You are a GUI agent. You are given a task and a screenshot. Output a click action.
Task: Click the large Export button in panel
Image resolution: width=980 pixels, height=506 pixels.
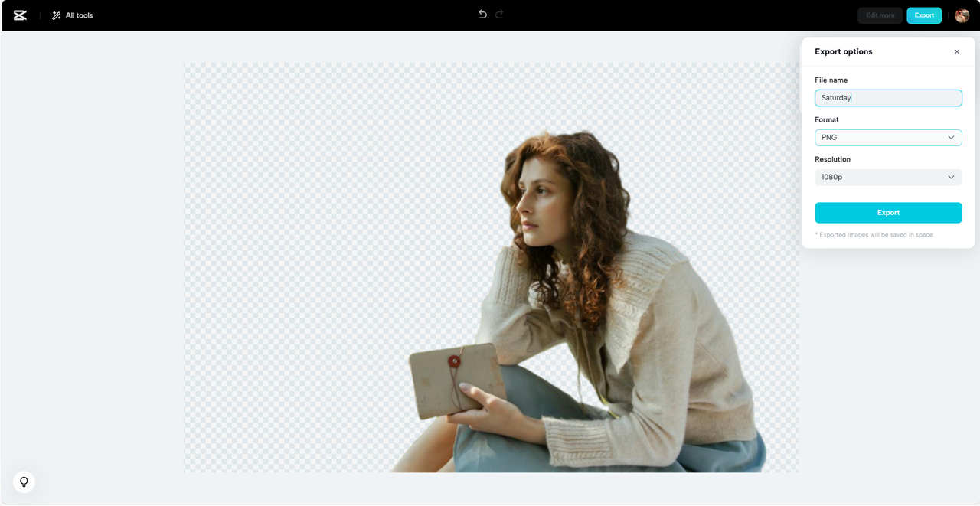(x=888, y=213)
